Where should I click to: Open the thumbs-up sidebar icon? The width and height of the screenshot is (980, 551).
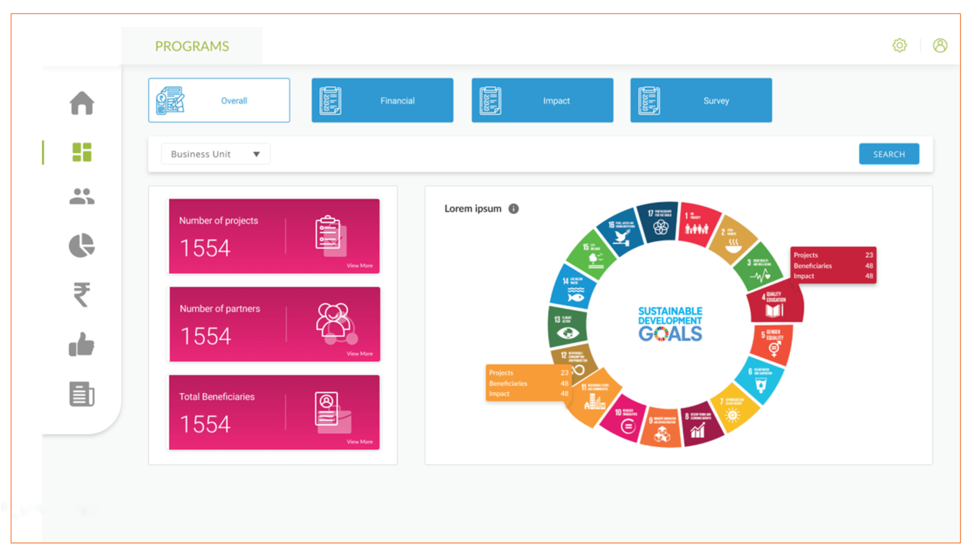pyautogui.click(x=82, y=344)
